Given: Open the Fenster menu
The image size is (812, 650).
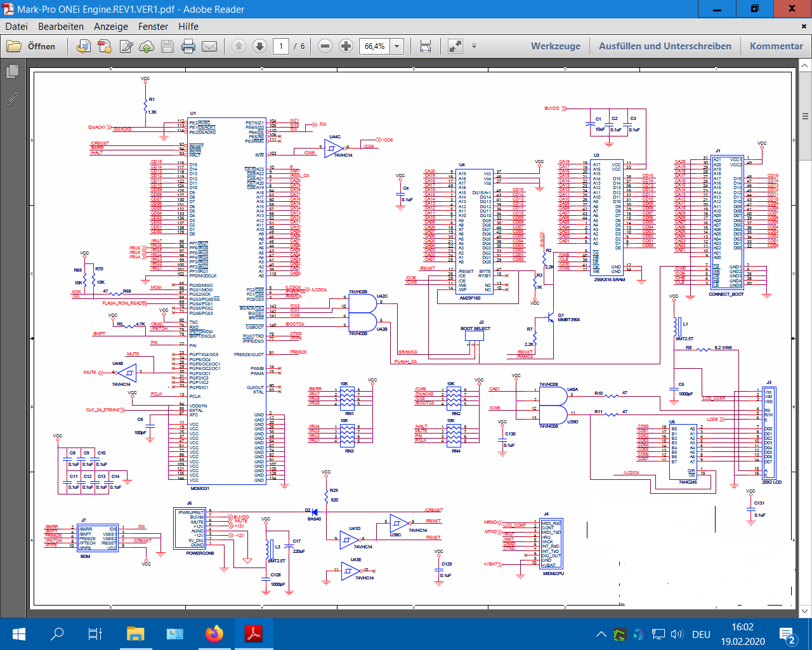Looking at the screenshot, I should click(x=154, y=27).
